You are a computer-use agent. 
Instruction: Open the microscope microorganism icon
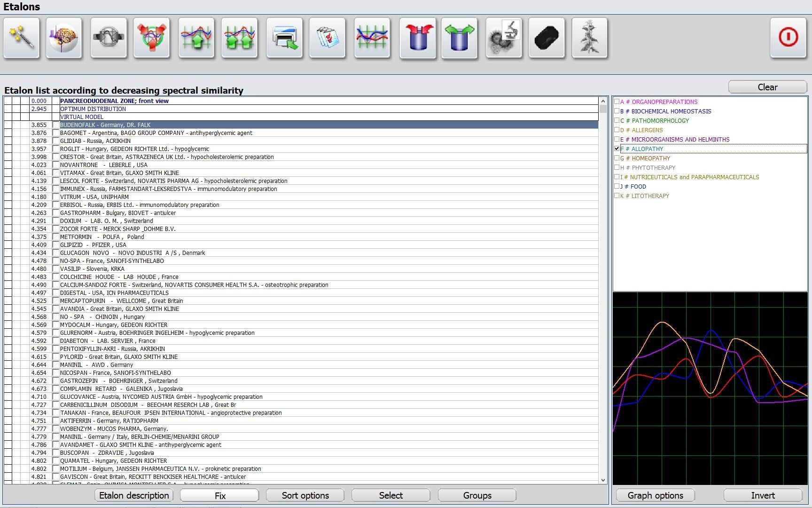(504, 38)
